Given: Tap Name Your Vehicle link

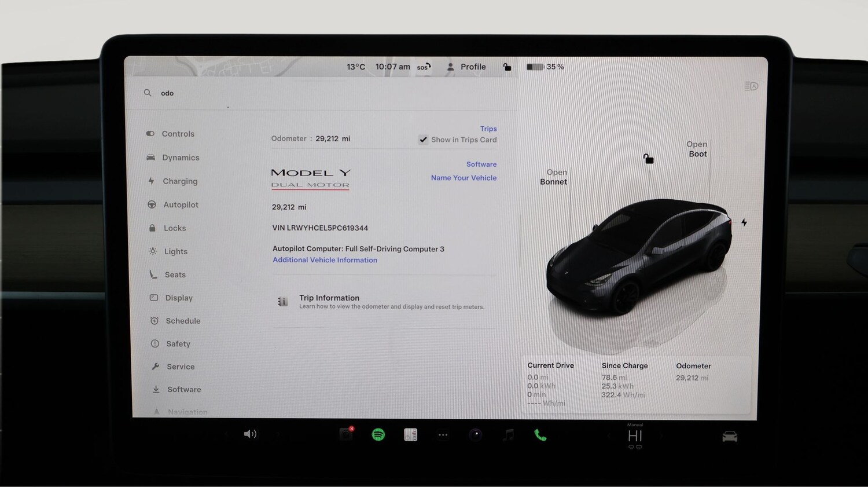Looking at the screenshot, I should 464,178.
